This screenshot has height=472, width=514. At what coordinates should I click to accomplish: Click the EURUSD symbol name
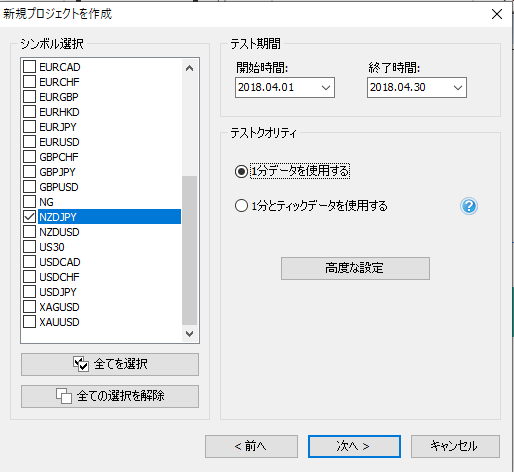click(x=59, y=142)
